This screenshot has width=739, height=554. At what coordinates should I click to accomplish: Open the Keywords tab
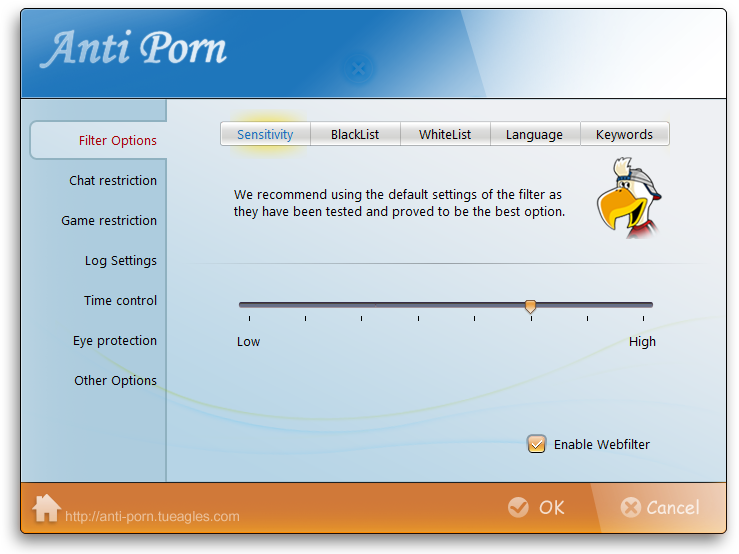(624, 134)
